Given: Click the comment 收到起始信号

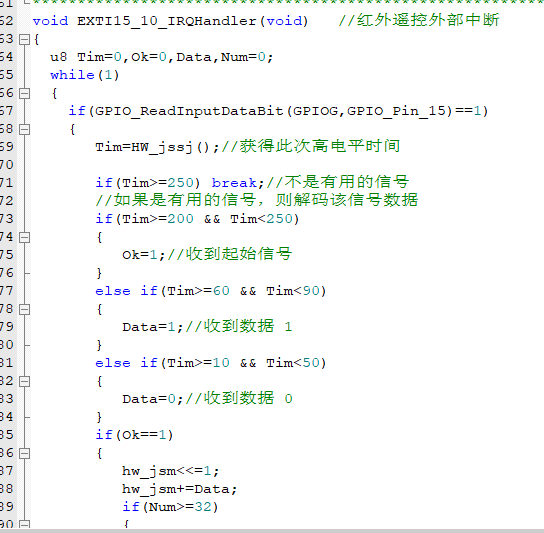Looking at the screenshot, I should coord(230,254).
